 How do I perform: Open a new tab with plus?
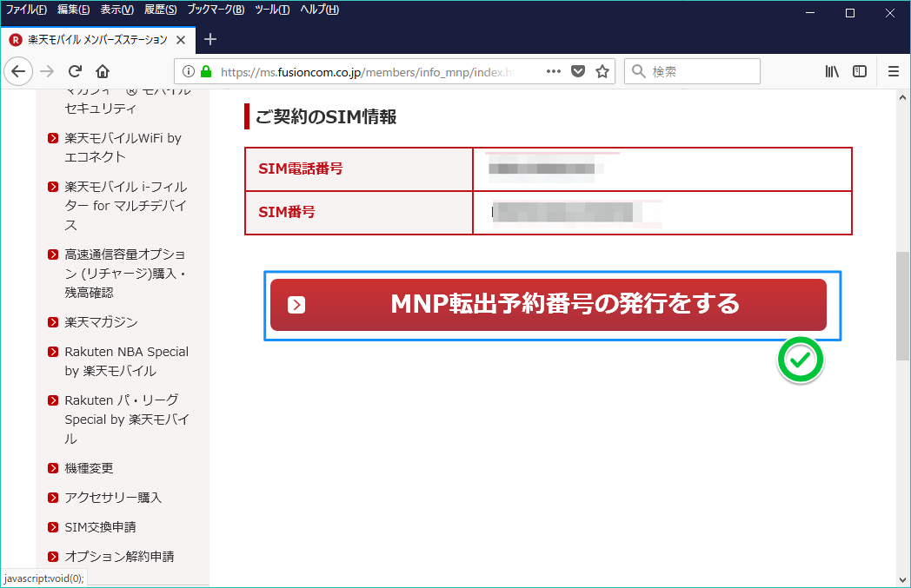pos(210,39)
